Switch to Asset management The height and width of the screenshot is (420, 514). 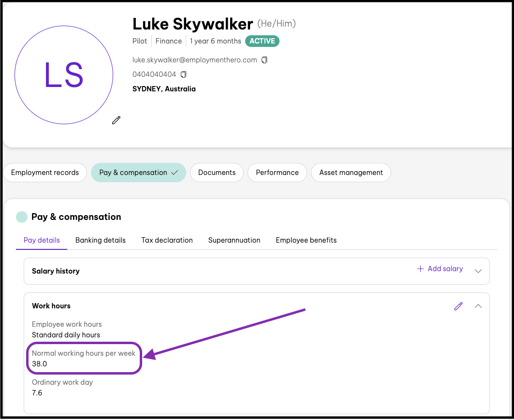(351, 173)
